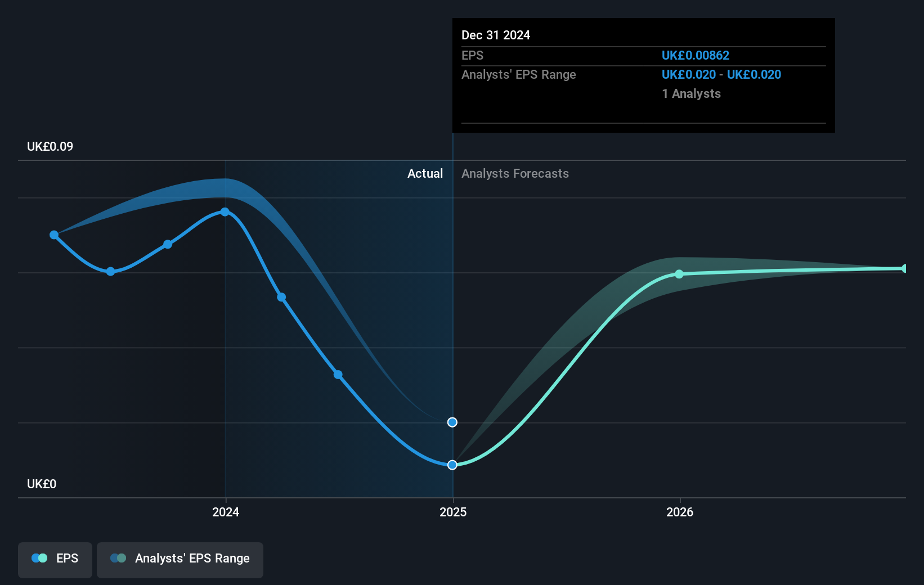Image resolution: width=924 pixels, height=585 pixels.
Task: Open the Dec 31 2024 tooltip header
Action: [x=496, y=35]
